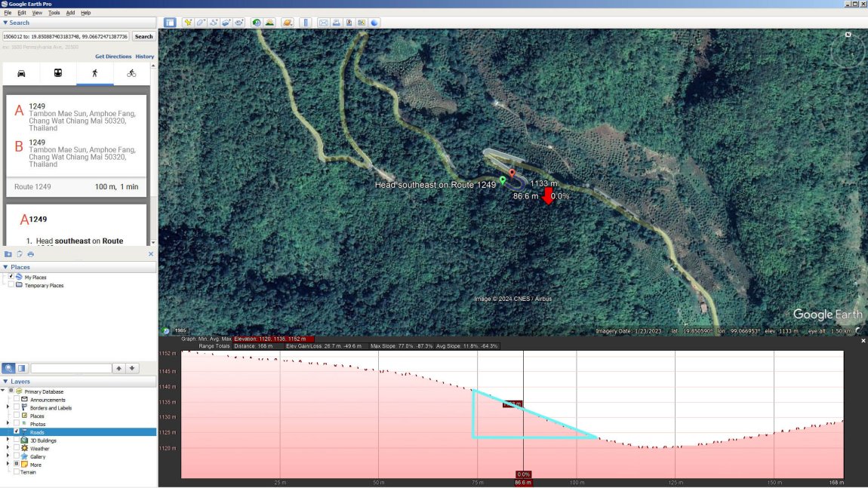Click the Search button
This screenshot has height=488, width=868.
[143, 36]
